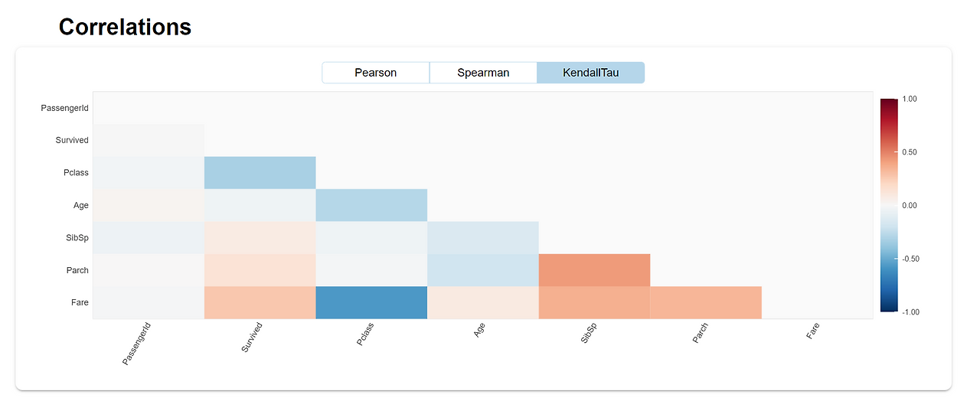The height and width of the screenshot is (411, 980).
Task: Click the Pclass row, Survived column cell
Action: (x=260, y=172)
